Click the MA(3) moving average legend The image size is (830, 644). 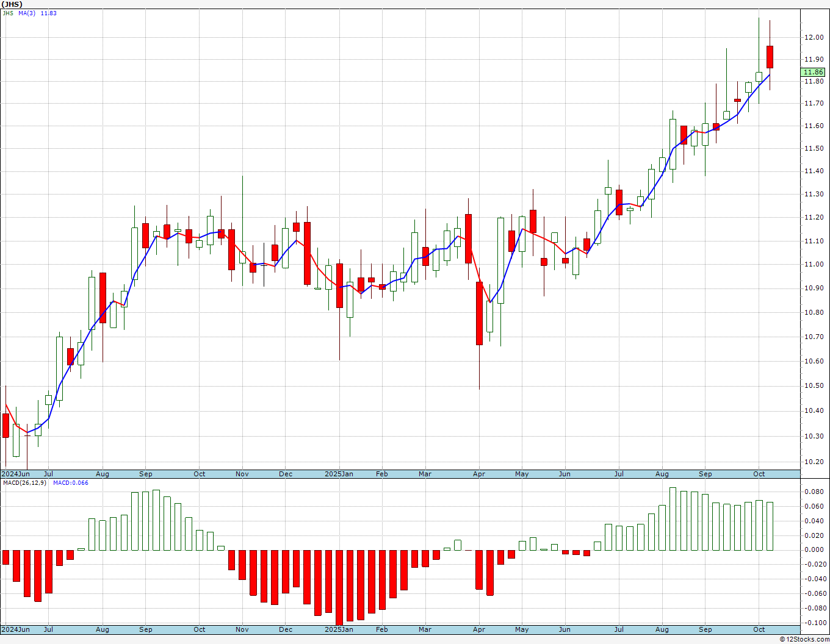27,13
